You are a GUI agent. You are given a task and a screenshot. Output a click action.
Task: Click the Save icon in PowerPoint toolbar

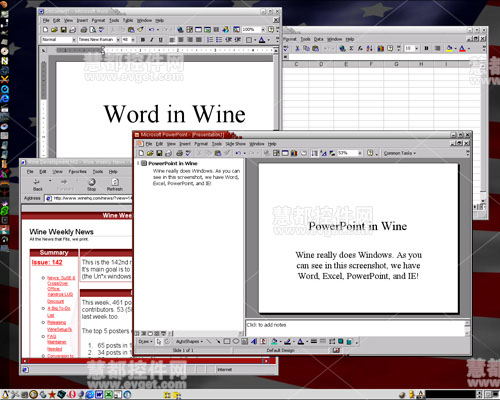[x=159, y=153]
